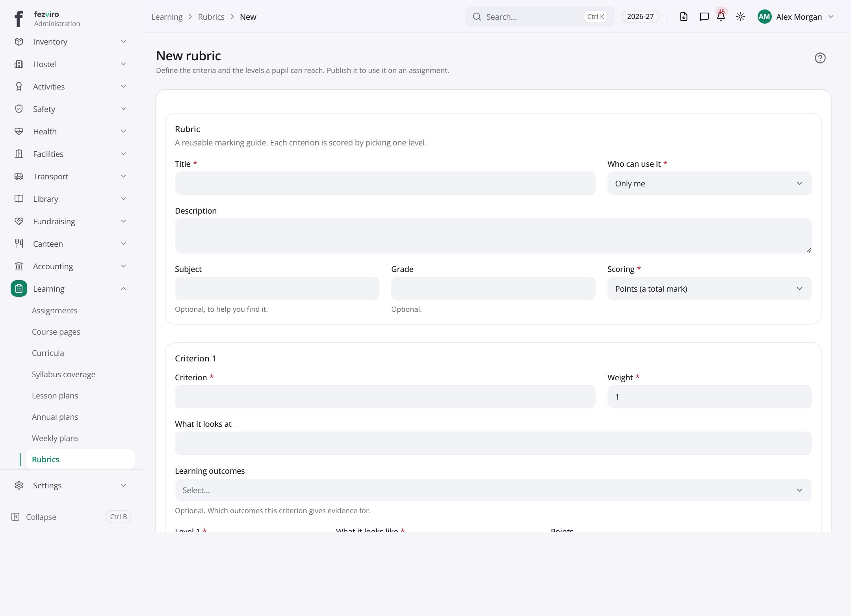The image size is (851, 616).
Task: Click the Activities award icon
Action: click(x=19, y=87)
